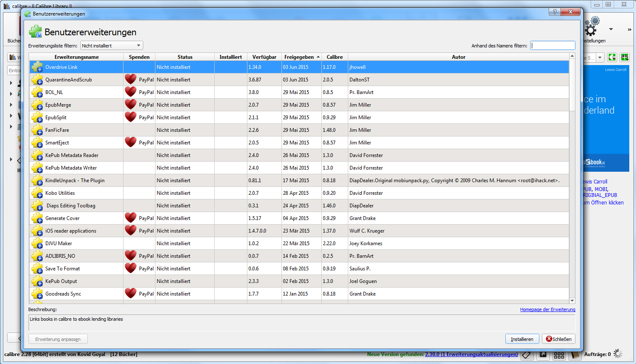Click the donate heart for BOL_NL
The image size is (636, 364).
tap(131, 92)
